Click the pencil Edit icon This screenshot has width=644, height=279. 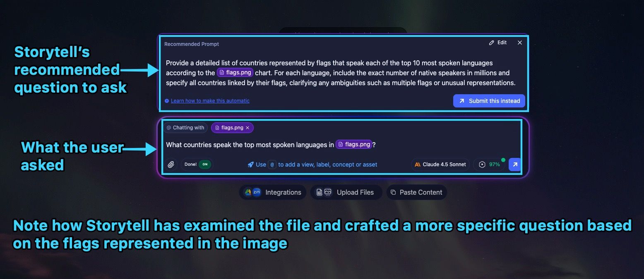point(492,43)
